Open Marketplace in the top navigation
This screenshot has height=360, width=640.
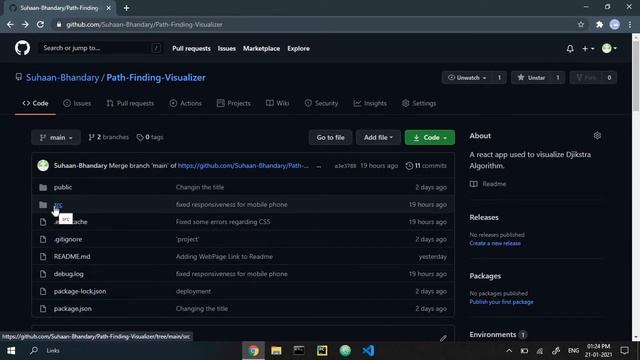pos(261,48)
